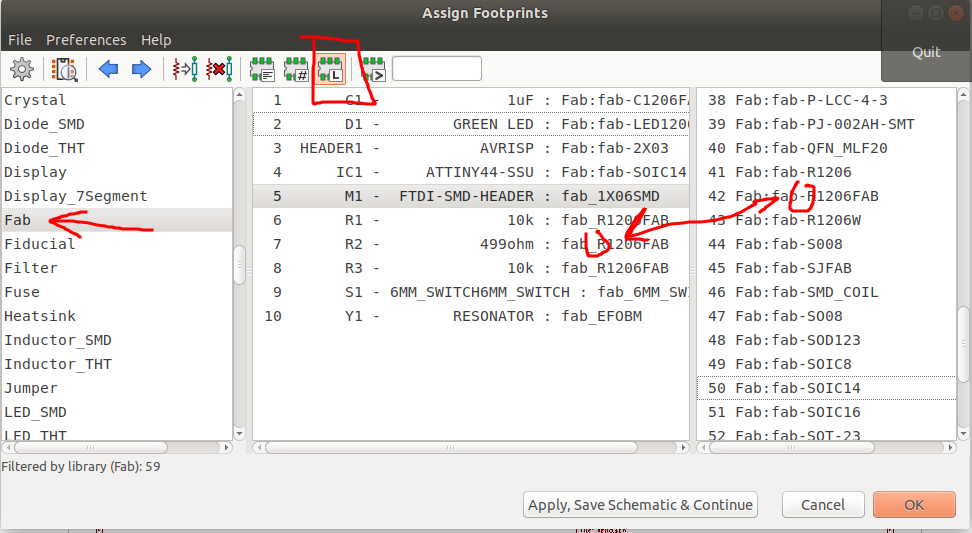Screen dimensions: 972x533
Task: Choose footprint 40 Fab:fab-QFN_MLF20
Action: (x=826, y=148)
